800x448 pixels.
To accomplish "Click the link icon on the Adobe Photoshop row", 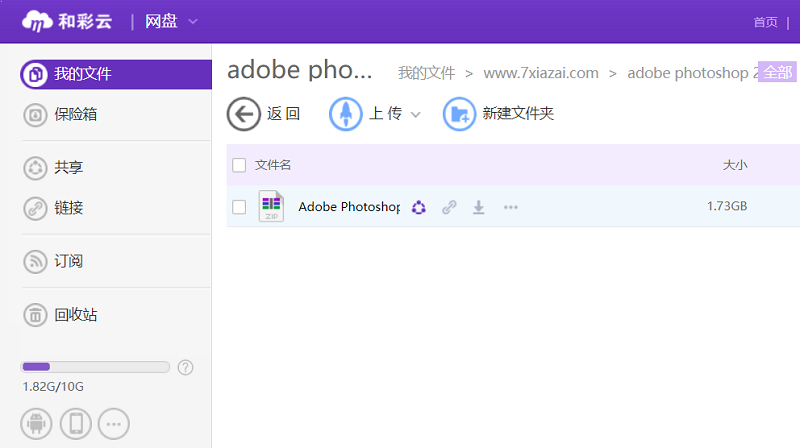I will tap(449, 207).
